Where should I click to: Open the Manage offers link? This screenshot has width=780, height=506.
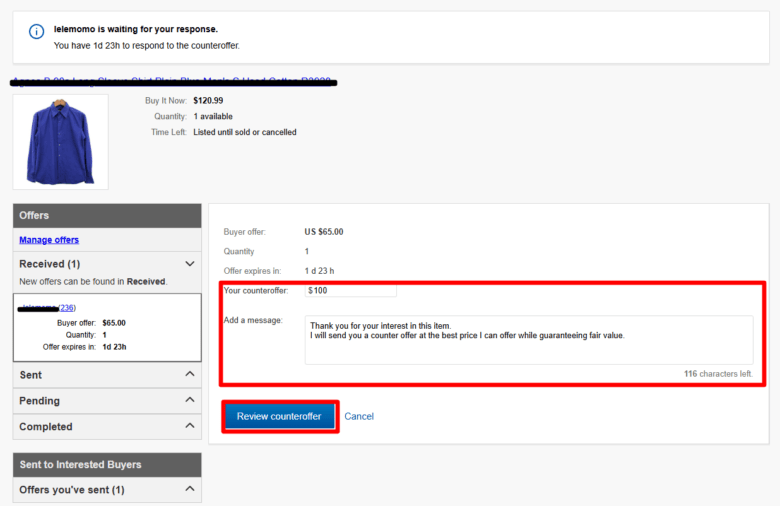pyautogui.click(x=49, y=240)
